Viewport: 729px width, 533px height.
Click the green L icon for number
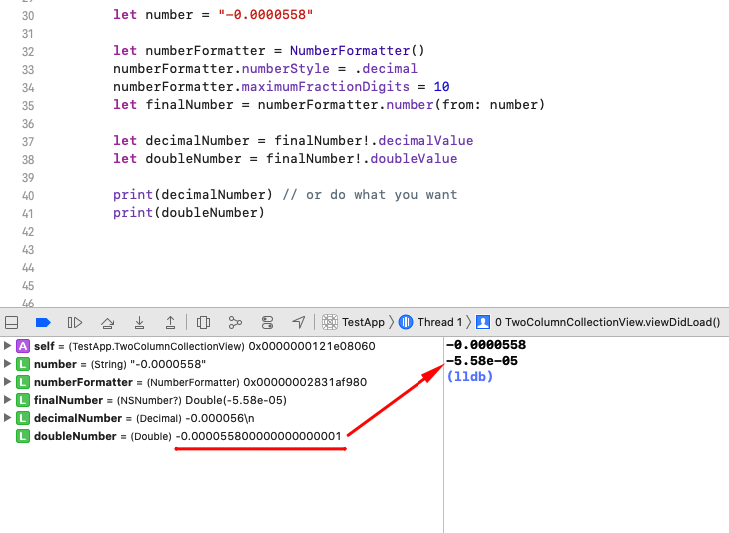click(23, 364)
